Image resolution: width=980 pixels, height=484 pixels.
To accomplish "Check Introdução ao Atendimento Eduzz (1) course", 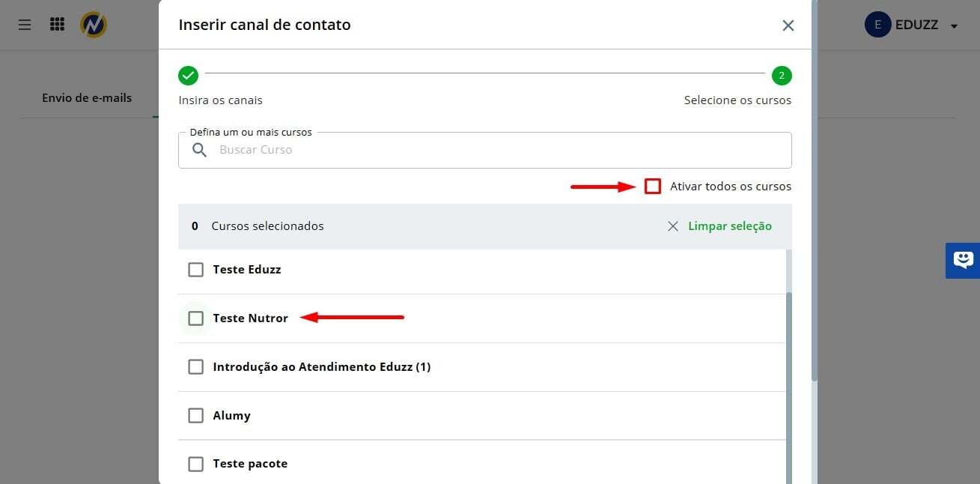I will pos(195,367).
